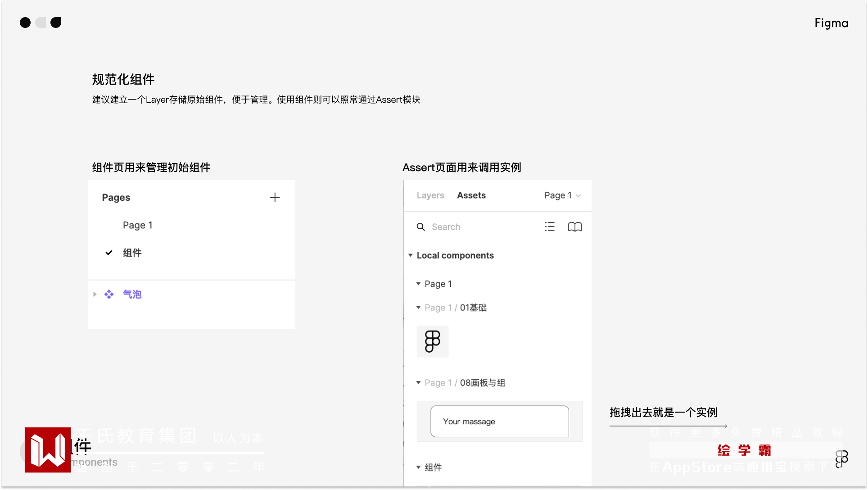868x490 pixels.
Task: Collapse the 组件 assets group
Action: click(418, 467)
